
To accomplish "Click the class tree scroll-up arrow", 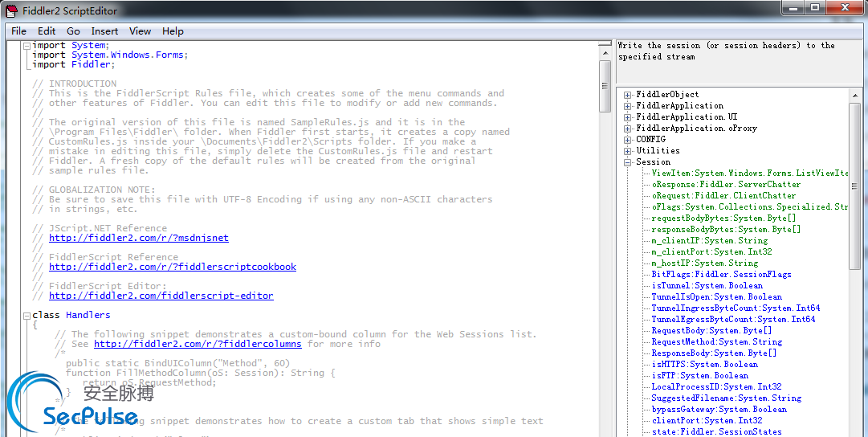I will point(854,95).
